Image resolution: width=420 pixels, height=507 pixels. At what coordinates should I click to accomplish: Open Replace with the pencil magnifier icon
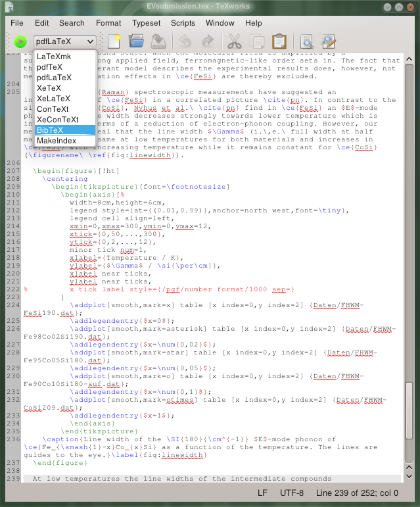coord(329,41)
